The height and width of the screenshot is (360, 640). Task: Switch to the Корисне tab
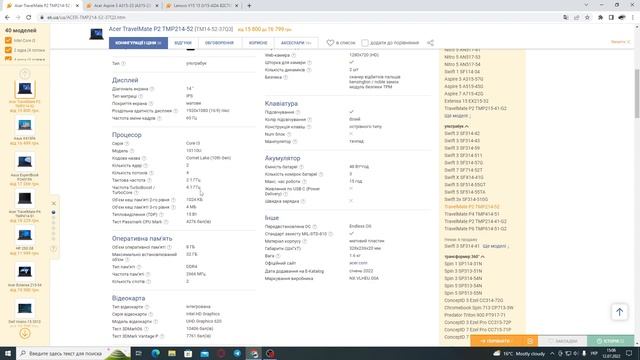258,43
